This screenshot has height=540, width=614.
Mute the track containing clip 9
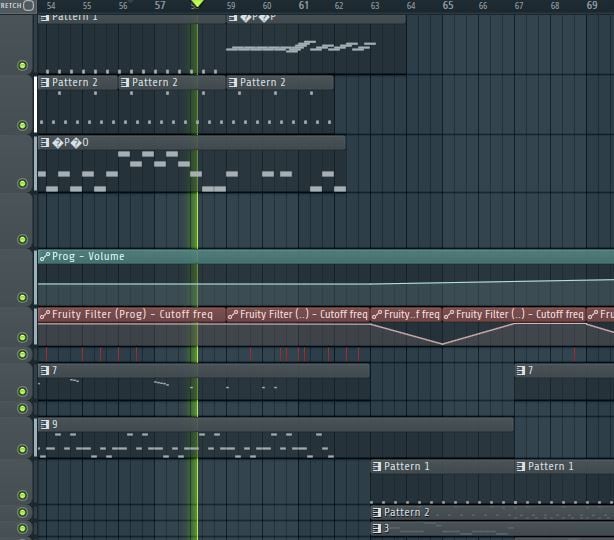click(x=22, y=449)
